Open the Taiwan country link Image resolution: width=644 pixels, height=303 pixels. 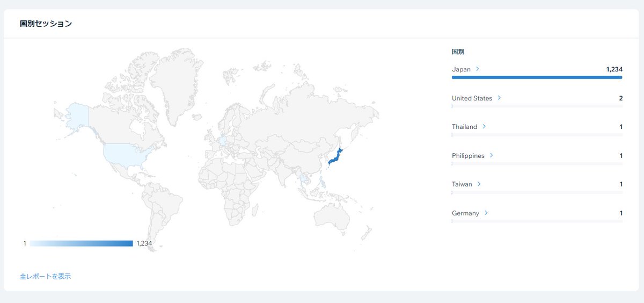tap(462, 184)
